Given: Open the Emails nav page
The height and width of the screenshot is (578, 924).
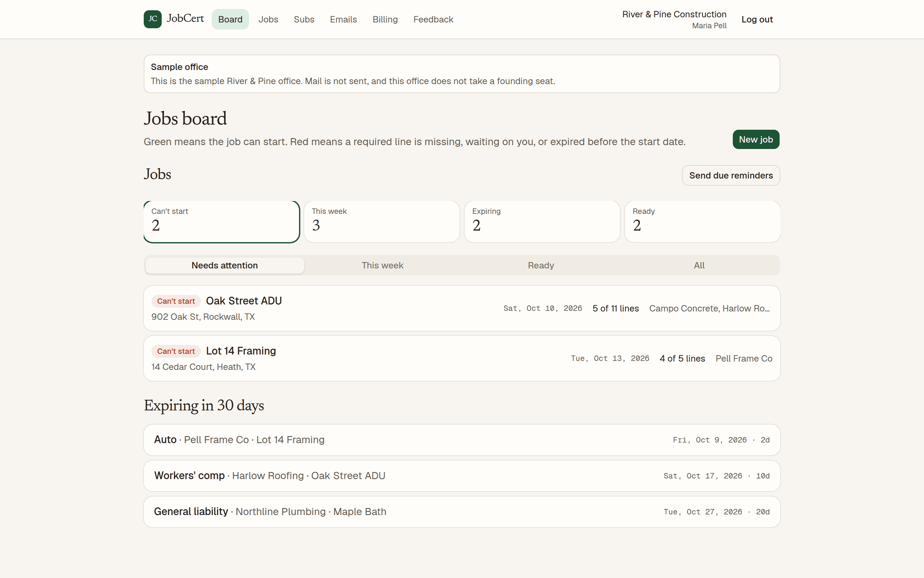Looking at the screenshot, I should (x=343, y=19).
